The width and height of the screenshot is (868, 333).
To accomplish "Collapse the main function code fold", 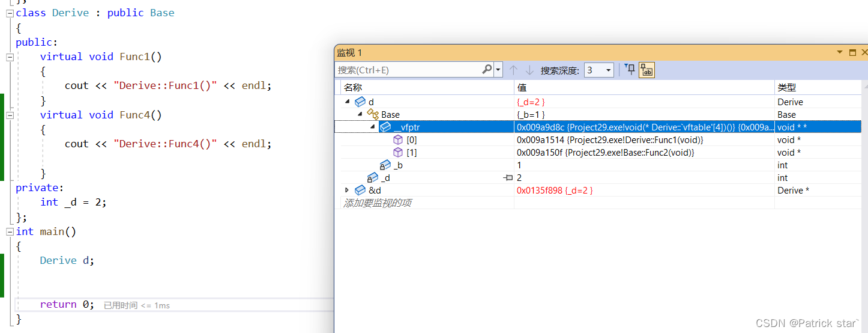I will click(x=10, y=231).
